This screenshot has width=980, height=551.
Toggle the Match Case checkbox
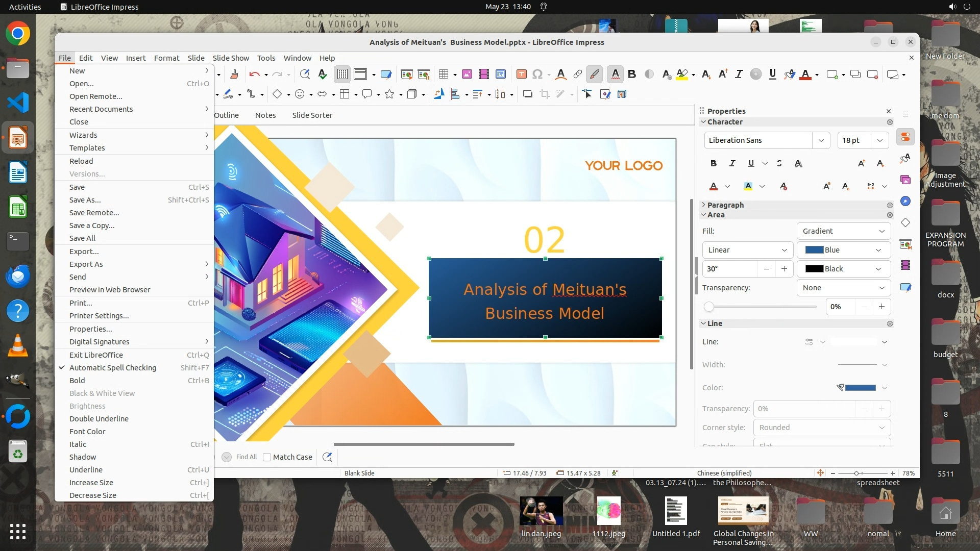[x=267, y=457]
